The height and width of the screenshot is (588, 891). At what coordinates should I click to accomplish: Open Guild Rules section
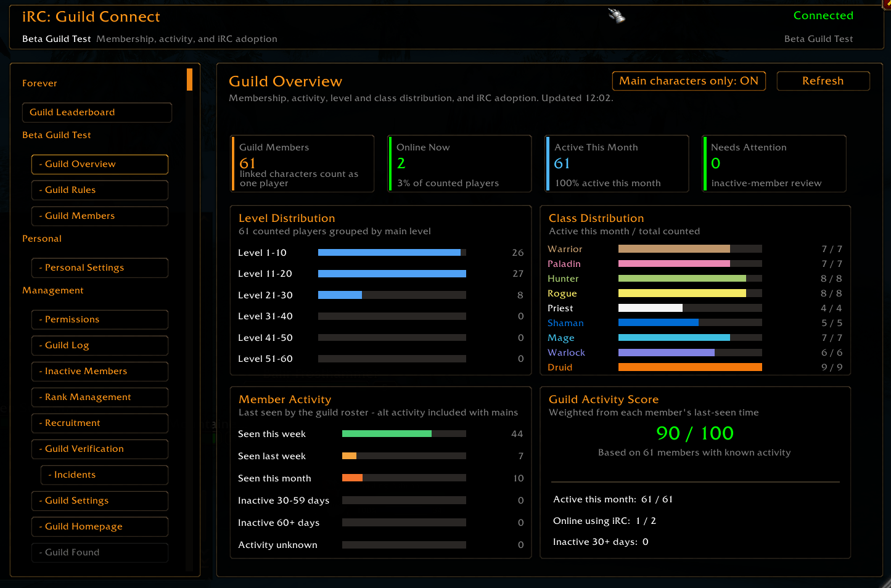(100, 190)
